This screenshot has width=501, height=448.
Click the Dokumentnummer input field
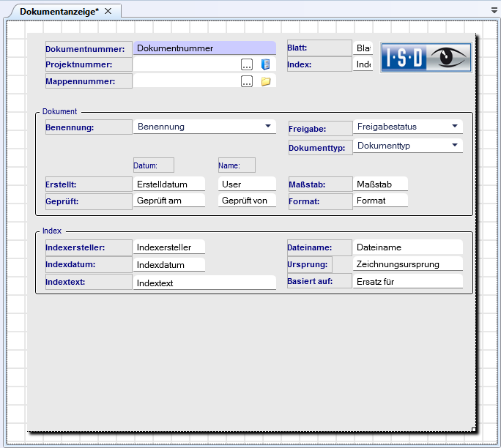(204, 48)
